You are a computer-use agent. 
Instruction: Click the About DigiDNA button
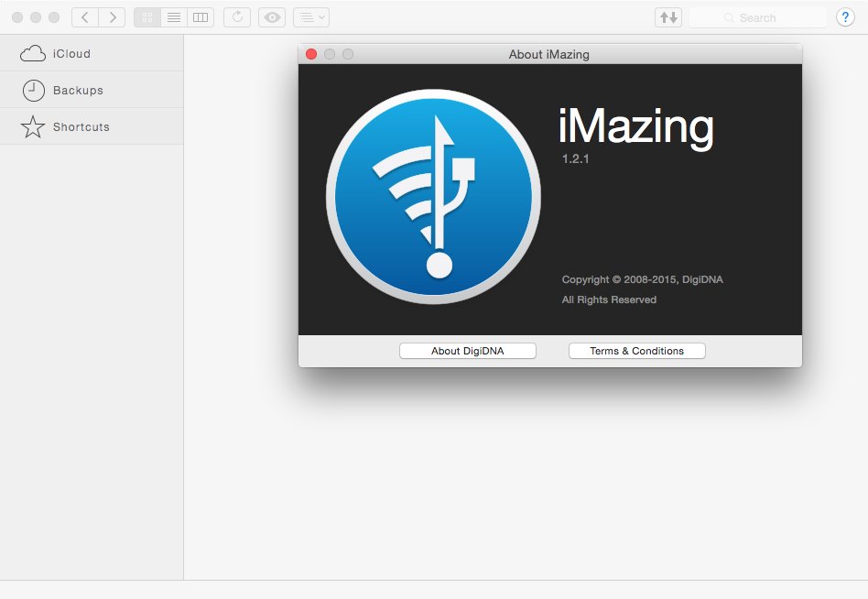click(x=468, y=351)
